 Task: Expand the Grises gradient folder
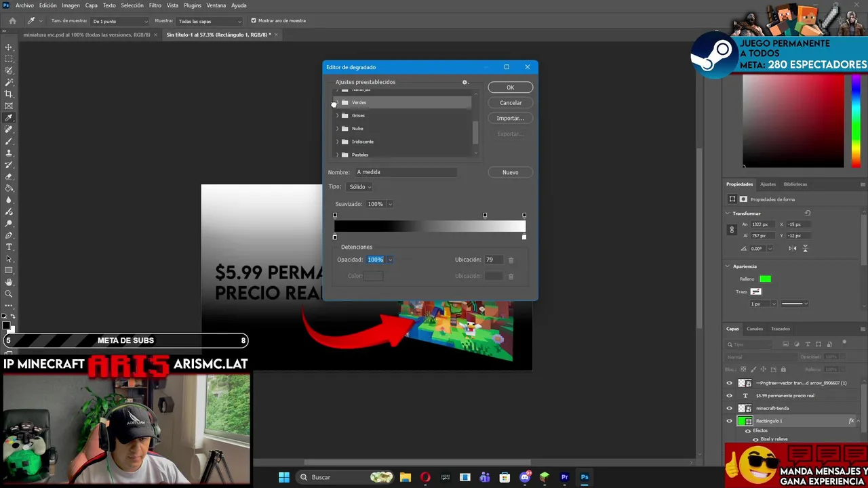[337, 115]
